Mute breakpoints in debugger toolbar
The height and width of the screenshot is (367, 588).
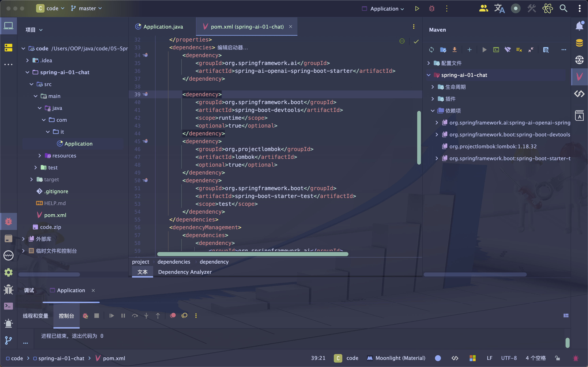(184, 315)
